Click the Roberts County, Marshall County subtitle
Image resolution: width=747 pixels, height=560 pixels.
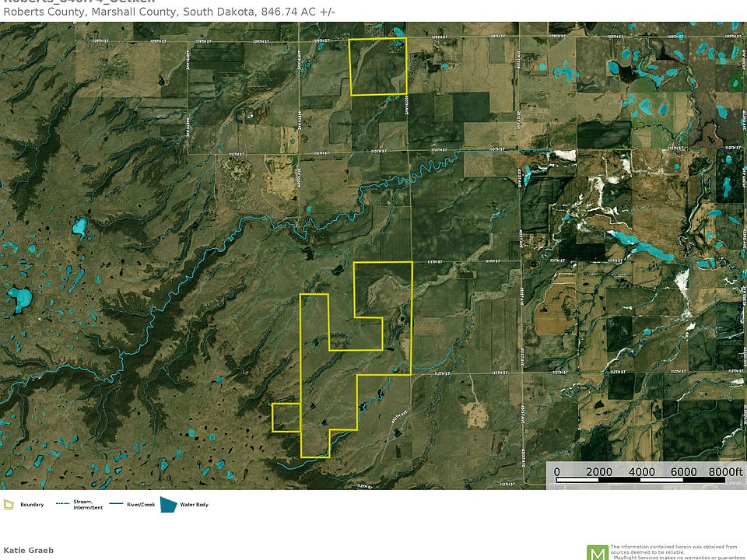(x=169, y=12)
